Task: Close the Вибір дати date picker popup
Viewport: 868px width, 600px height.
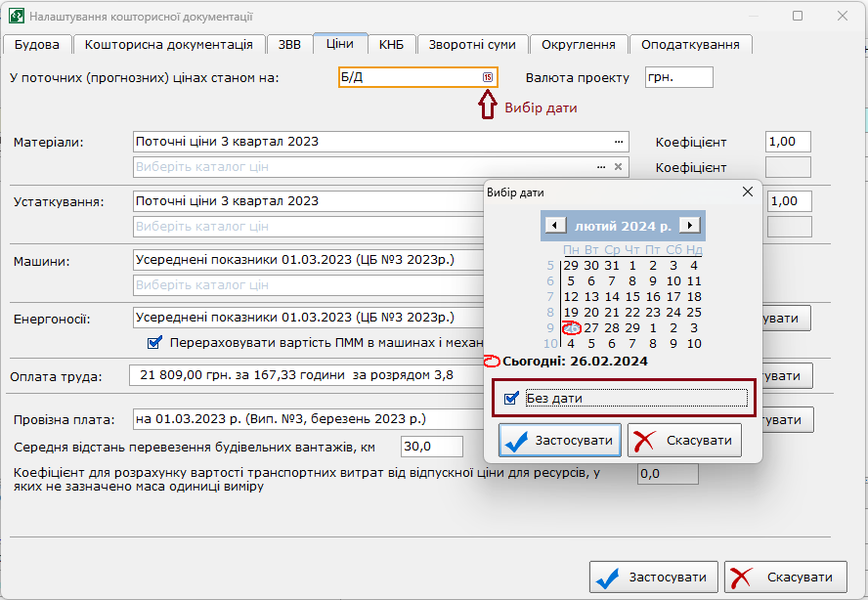Action: tap(748, 193)
